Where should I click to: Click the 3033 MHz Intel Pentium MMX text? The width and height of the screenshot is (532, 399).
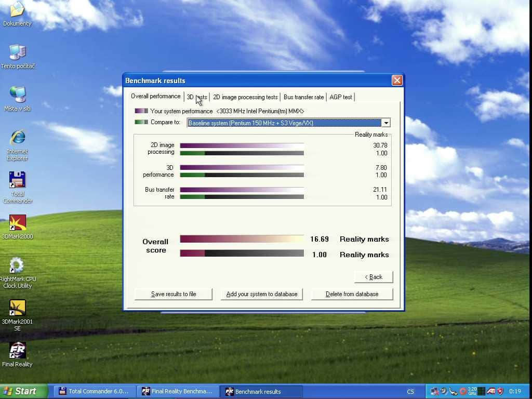(260, 111)
